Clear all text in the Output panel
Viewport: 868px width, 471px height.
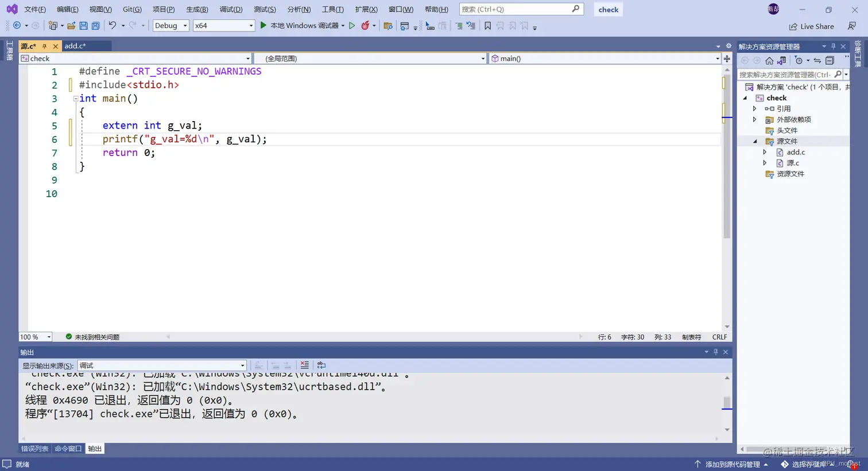coord(304,365)
